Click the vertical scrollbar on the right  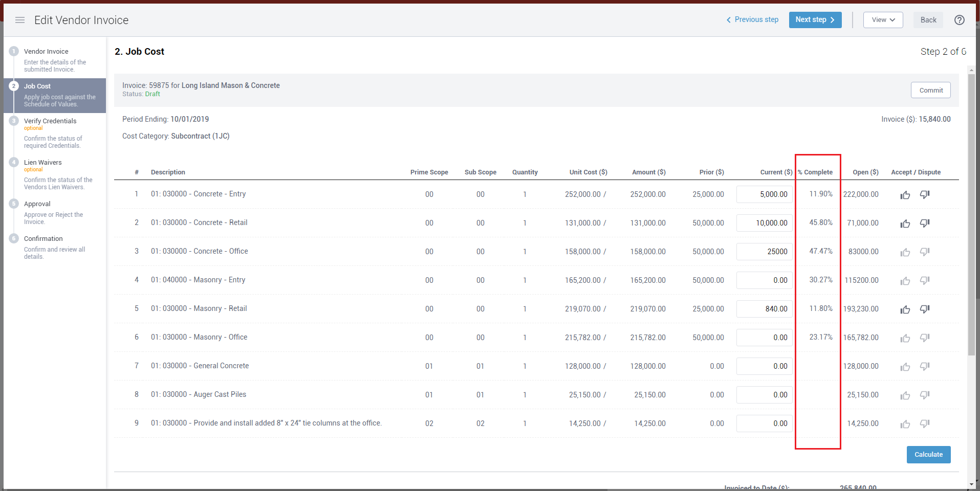(971, 215)
